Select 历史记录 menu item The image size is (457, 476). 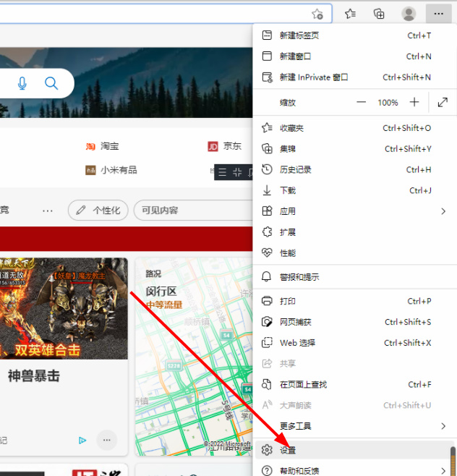point(354,169)
